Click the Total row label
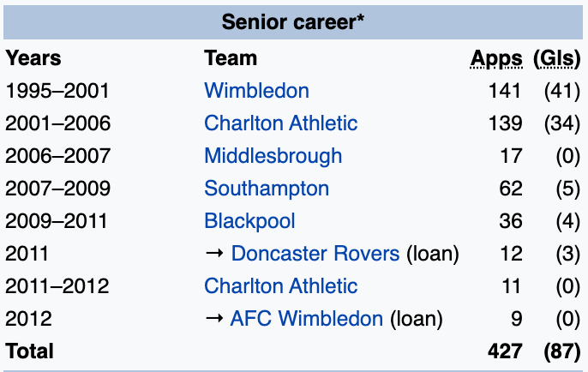Screen dimensions: 588x372 (x=29, y=351)
